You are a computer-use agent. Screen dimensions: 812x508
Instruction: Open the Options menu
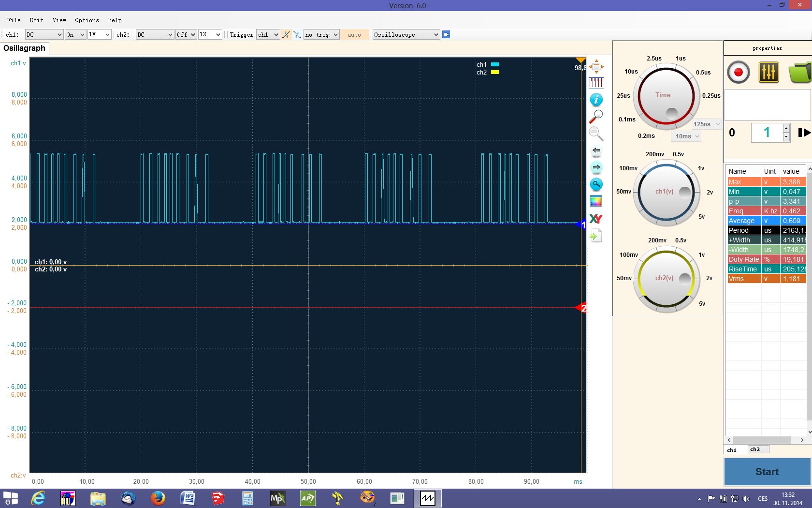(87, 20)
